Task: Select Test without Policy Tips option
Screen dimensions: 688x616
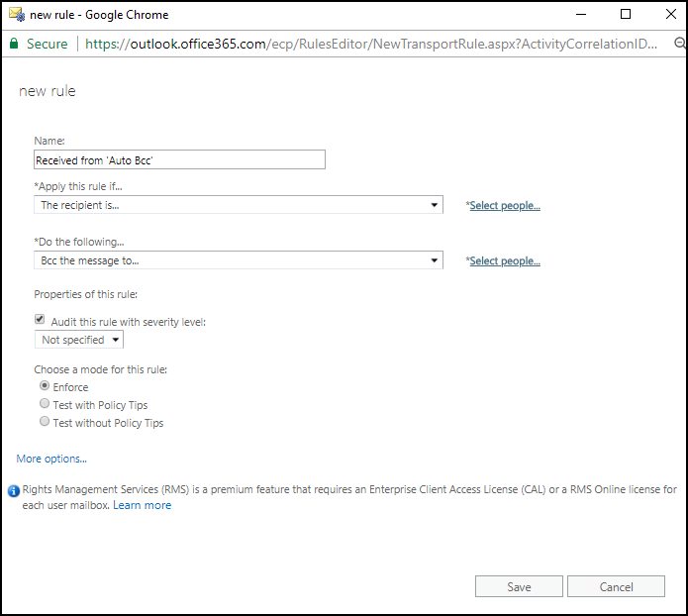Action: click(x=45, y=422)
